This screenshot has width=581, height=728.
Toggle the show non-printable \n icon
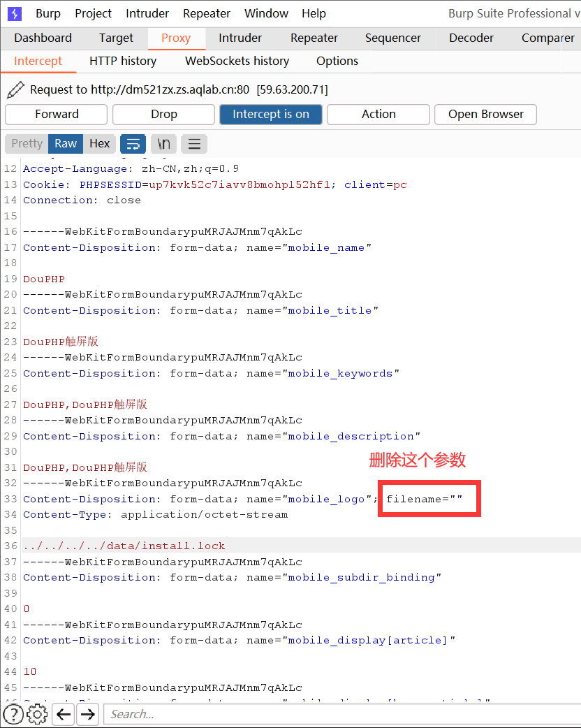[x=163, y=144]
